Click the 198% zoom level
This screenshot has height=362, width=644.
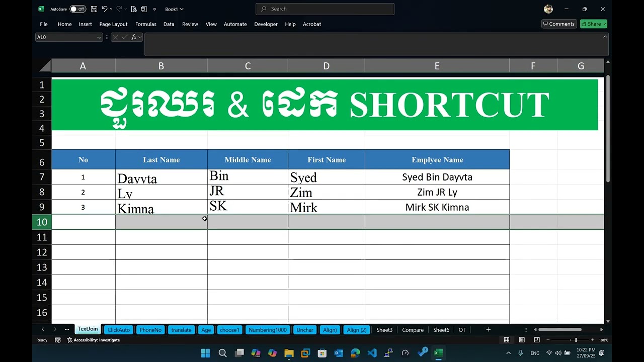(603, 340)
